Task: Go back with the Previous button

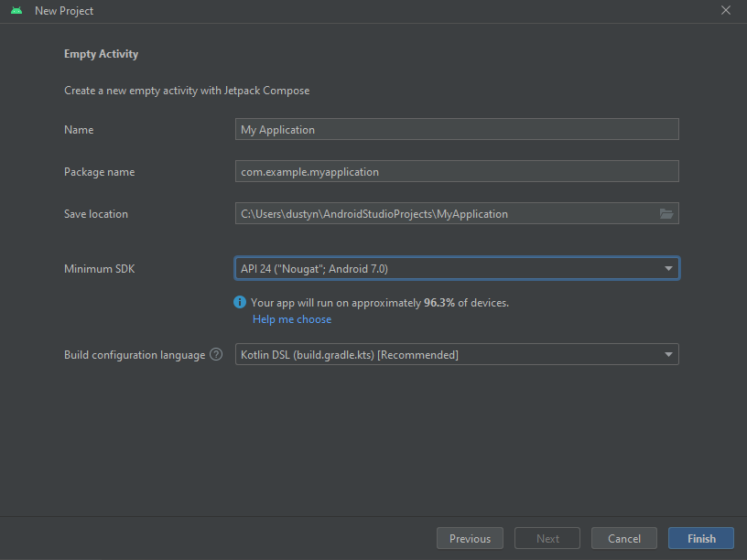Action: [470, 539]
